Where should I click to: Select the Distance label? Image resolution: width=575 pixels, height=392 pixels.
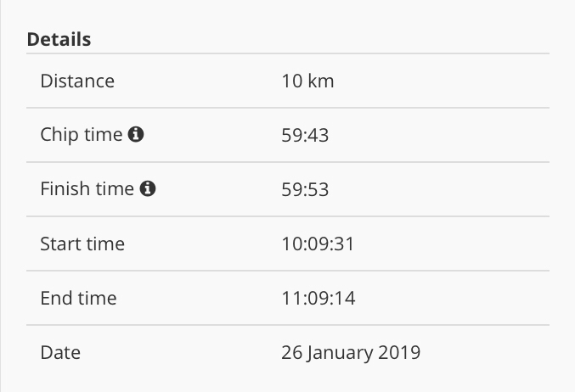tap(77, 81)
